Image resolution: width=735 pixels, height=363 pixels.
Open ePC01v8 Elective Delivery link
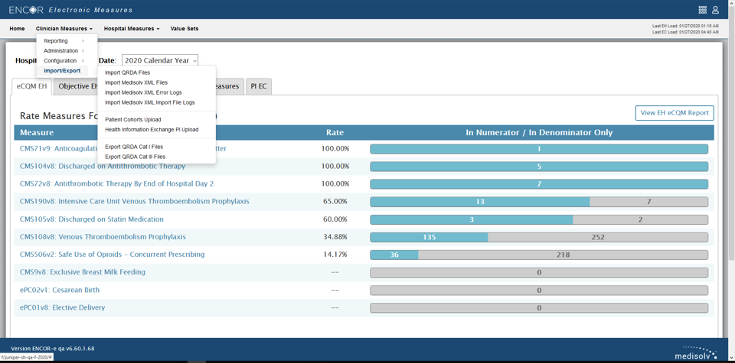pyautogui.click(x=62, y=308)
